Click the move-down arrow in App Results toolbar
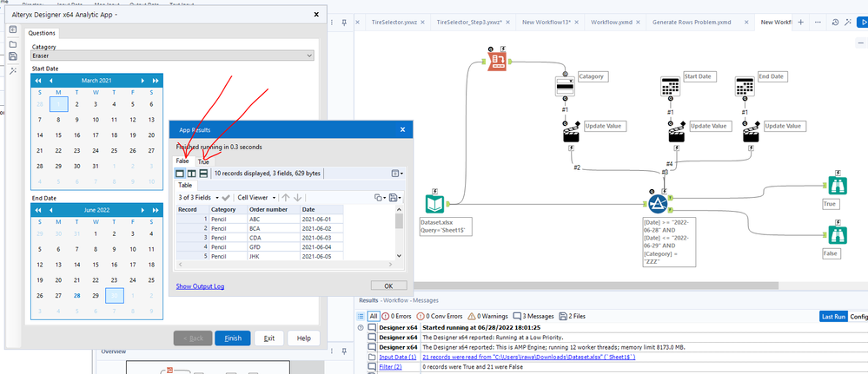 297,198
